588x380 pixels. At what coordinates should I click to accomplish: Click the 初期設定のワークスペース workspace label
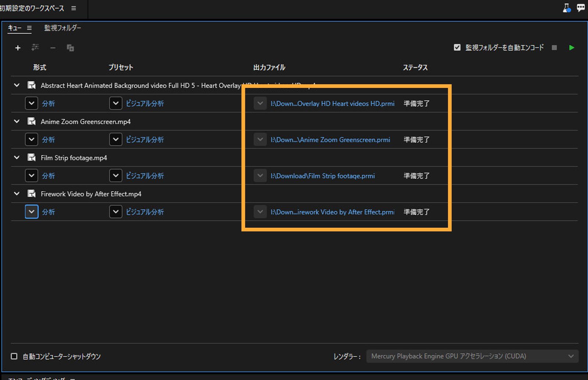[x=32, y=8]
